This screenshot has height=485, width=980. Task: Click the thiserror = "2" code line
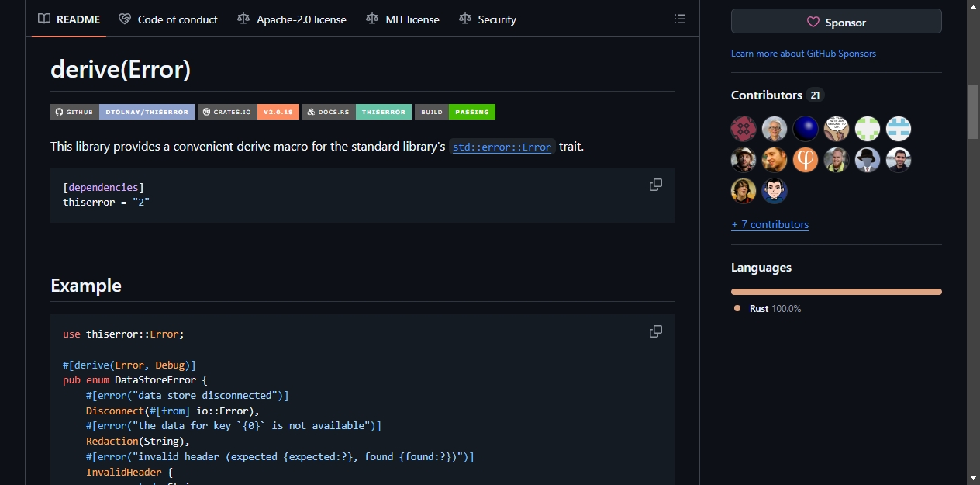106,202
